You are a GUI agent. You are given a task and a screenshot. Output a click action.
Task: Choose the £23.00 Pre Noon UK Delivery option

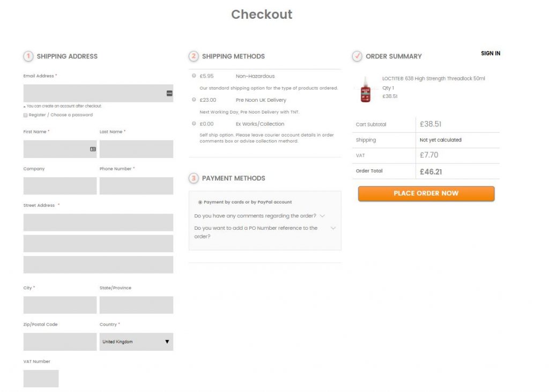click(194, 100)
